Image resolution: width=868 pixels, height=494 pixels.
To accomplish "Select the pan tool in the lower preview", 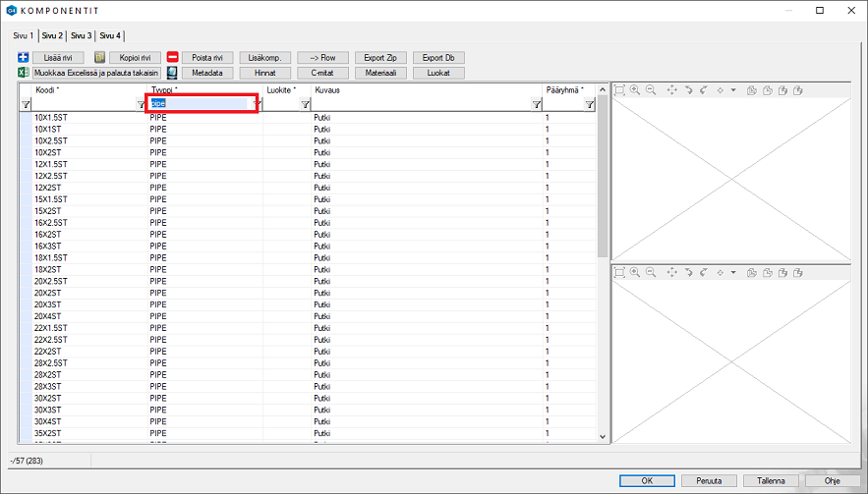I will tap(672, 272).
